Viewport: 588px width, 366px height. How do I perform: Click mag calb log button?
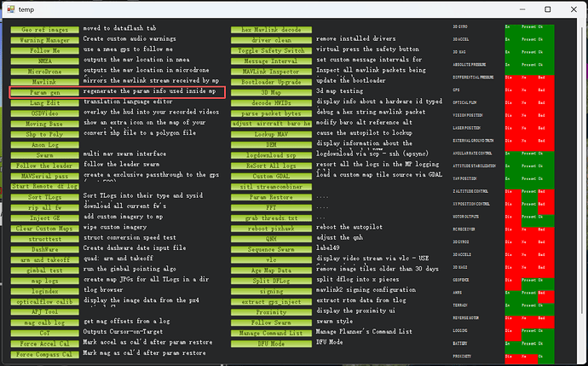pos(44,322)
